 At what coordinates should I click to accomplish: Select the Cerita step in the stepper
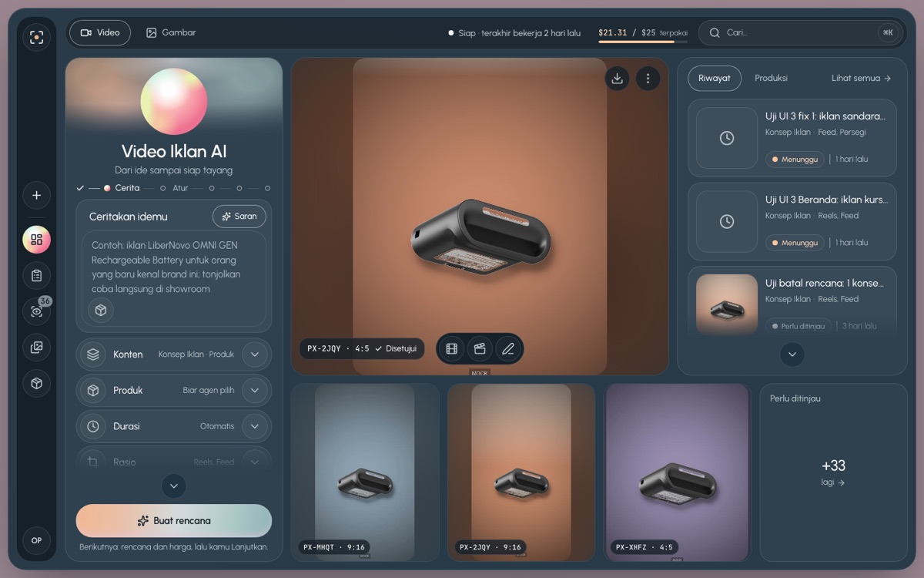click(122, 188)
